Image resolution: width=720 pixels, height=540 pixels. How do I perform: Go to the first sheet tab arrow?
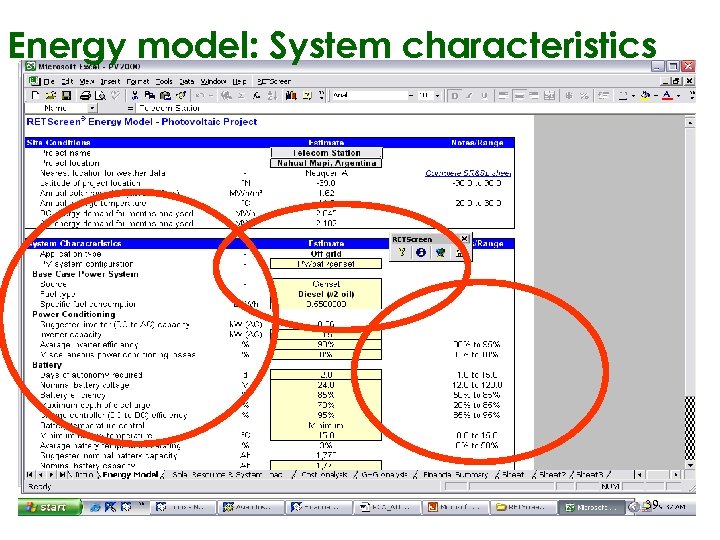(x=29, y=475)
